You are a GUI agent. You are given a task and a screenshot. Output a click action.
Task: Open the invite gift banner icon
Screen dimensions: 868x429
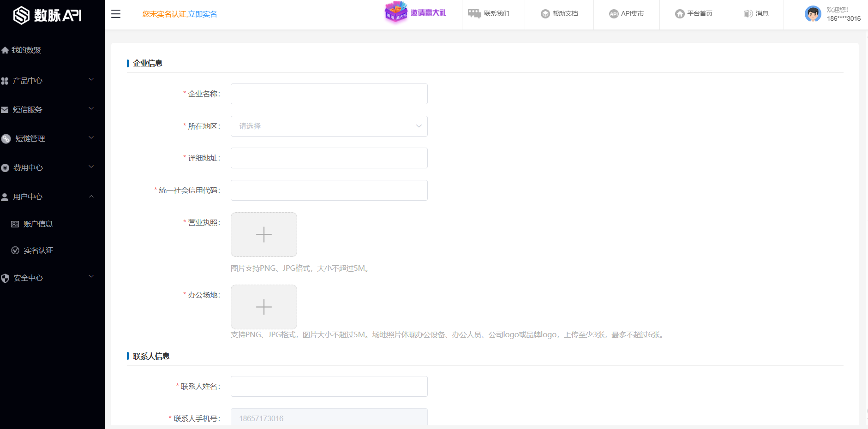[396, 12]
